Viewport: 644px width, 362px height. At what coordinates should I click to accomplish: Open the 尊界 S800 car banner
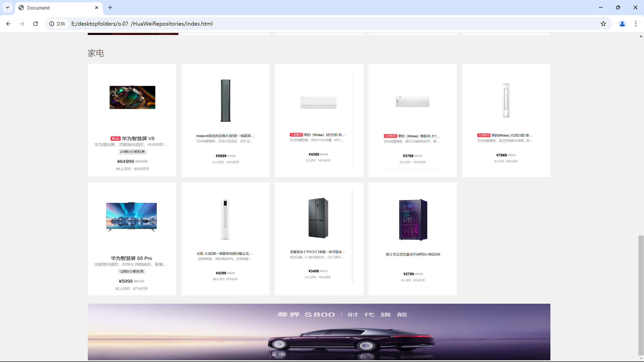pyautogui.click(x=319, y=332)
